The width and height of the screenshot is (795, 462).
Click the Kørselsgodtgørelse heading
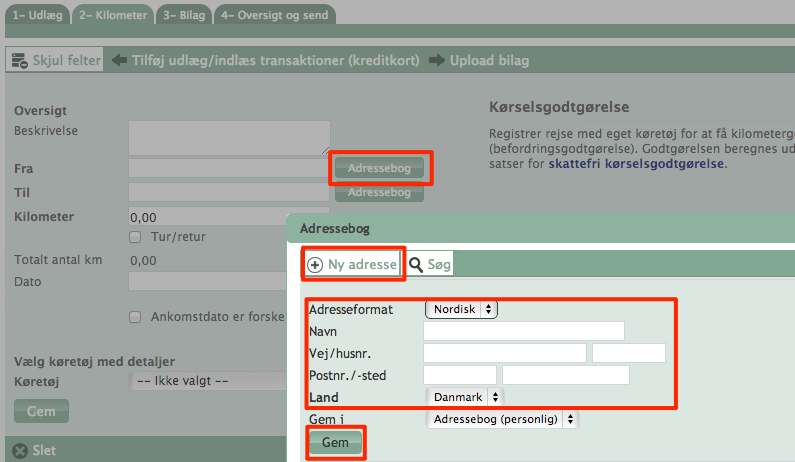(559, 107)
